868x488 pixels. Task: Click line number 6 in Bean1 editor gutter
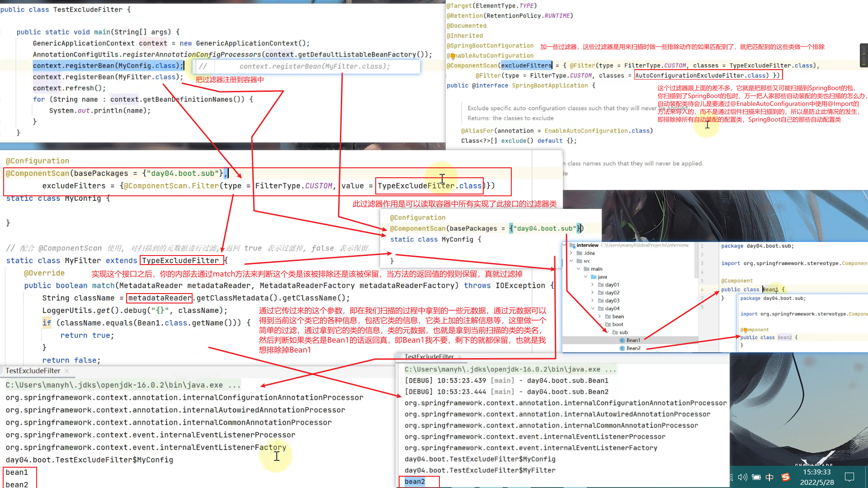point(702,289)
